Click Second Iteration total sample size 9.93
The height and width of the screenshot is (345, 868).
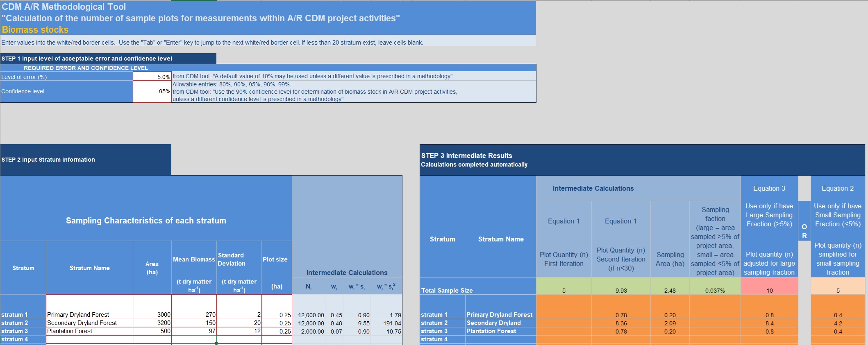[x=620, y=290]
